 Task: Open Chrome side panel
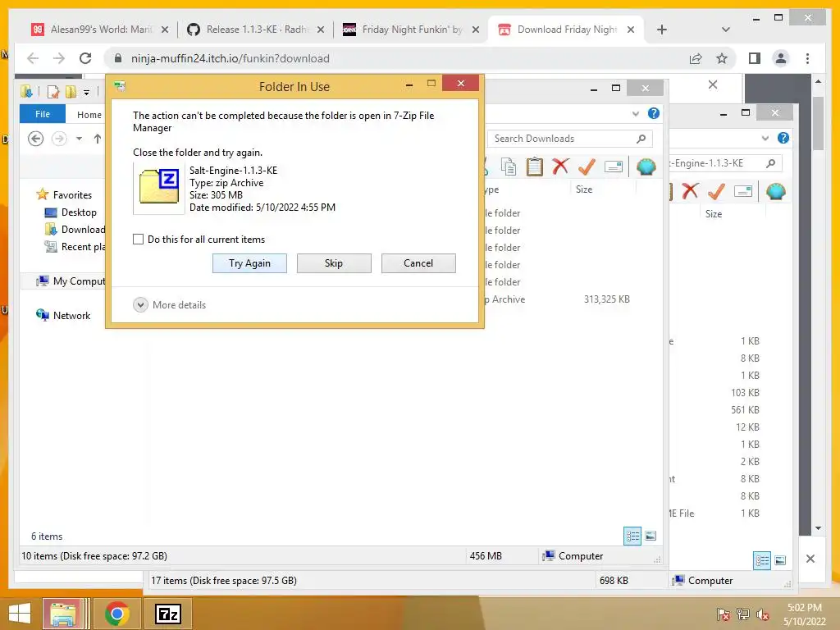pyautogui.click(x=755, y=58)
